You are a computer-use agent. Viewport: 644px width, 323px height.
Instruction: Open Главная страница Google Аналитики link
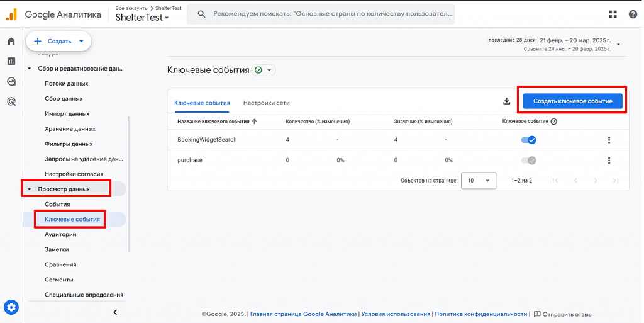click(304, 314)
